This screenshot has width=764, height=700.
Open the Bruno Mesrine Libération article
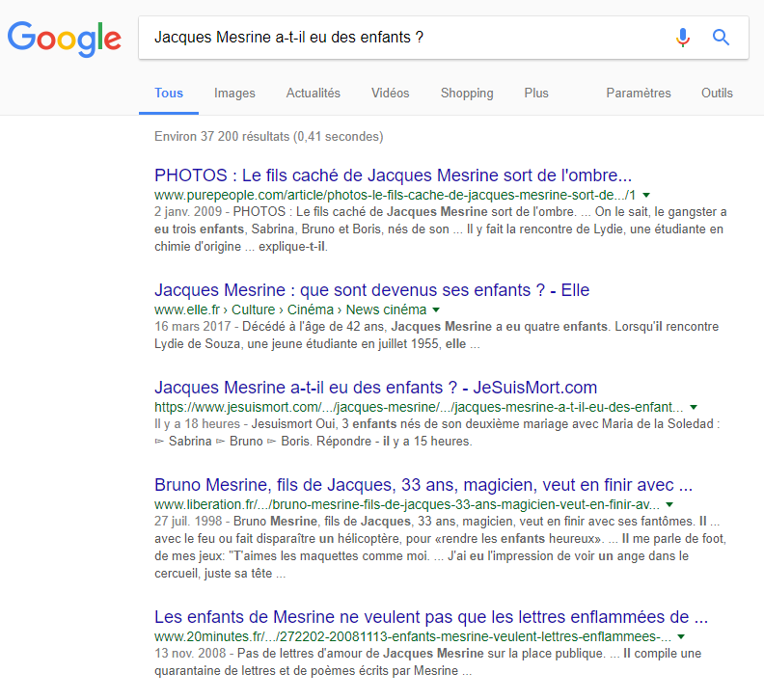[x=423, y=484]
